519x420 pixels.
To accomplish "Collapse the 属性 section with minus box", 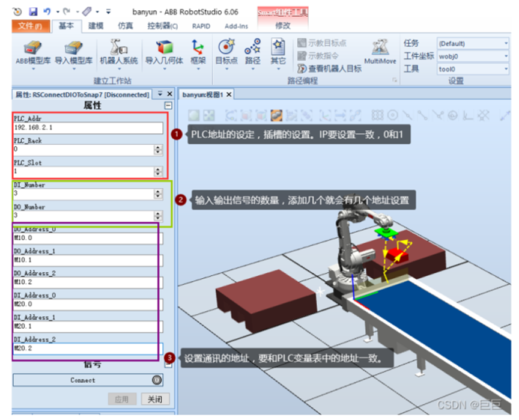I will [168, 106].
